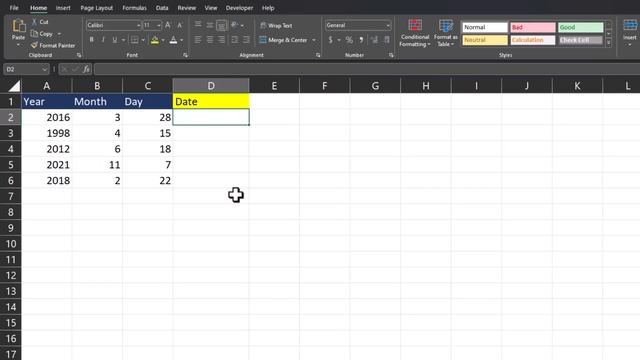Top-align the cell contents

click(x=198, y=25)
